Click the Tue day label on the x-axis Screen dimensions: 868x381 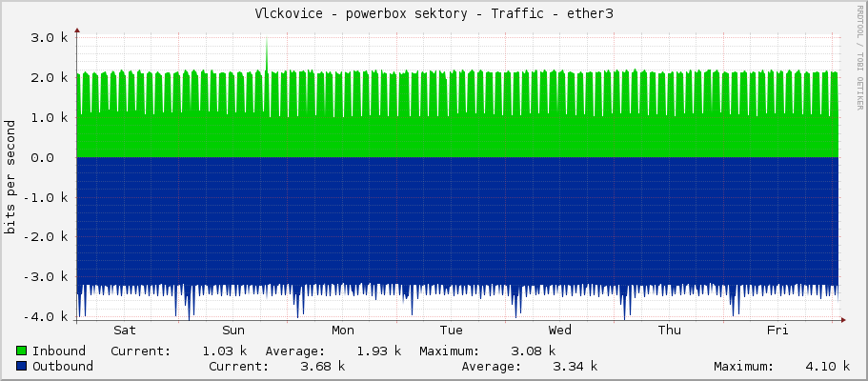(452, 331)
